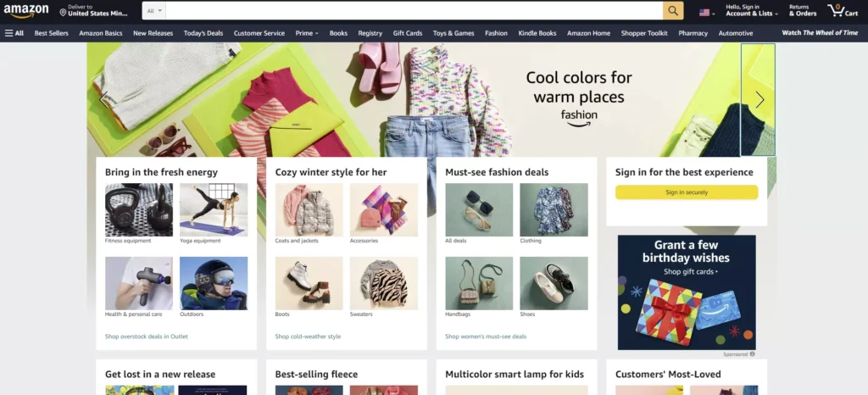868x395 pixels.
Task: Open Shopper Toolkit nav item
Action: (x=644, y=33)
